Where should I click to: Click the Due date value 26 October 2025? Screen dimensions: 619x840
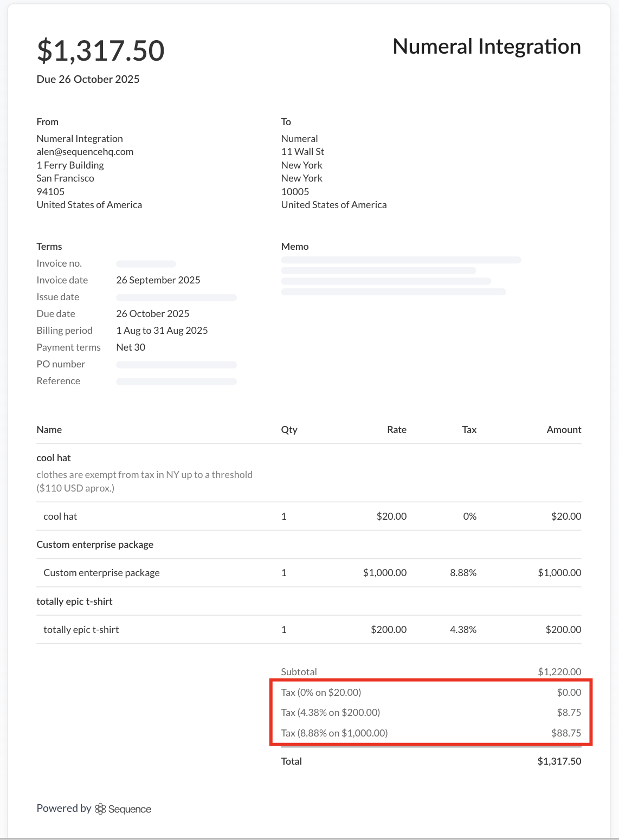click(153, 313)
